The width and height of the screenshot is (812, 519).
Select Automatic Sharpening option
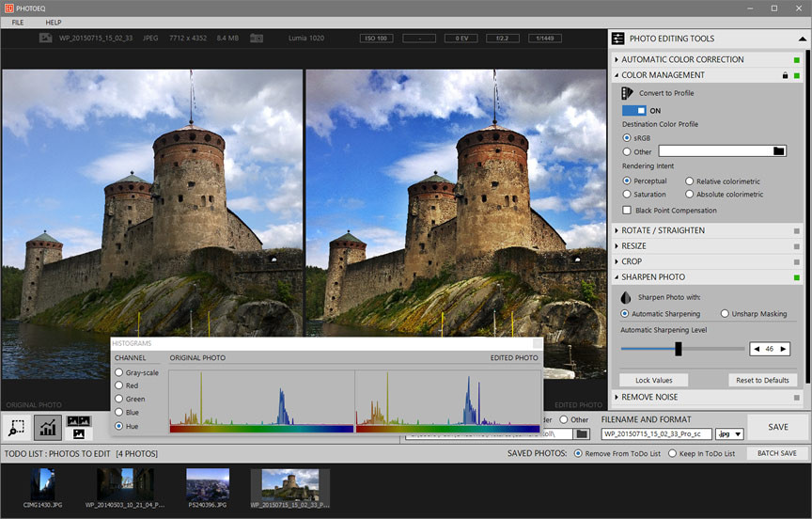point(625,313)
